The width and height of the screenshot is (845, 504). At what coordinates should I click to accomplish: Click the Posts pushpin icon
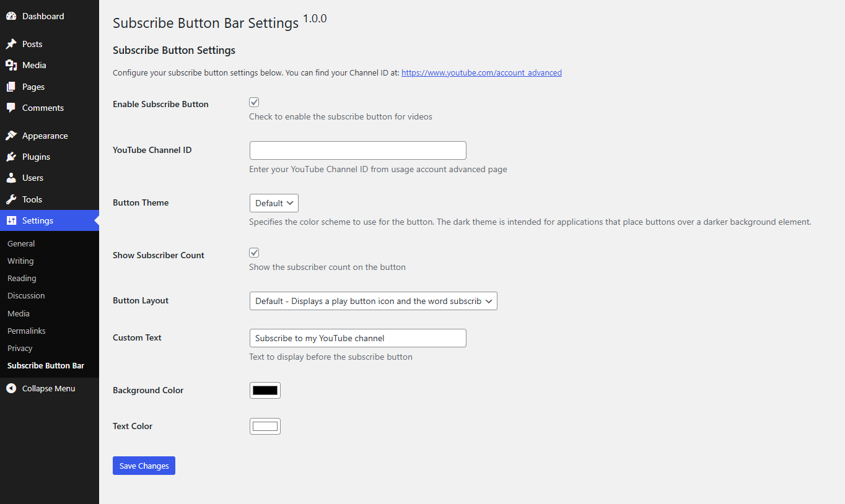click(11, 44)
